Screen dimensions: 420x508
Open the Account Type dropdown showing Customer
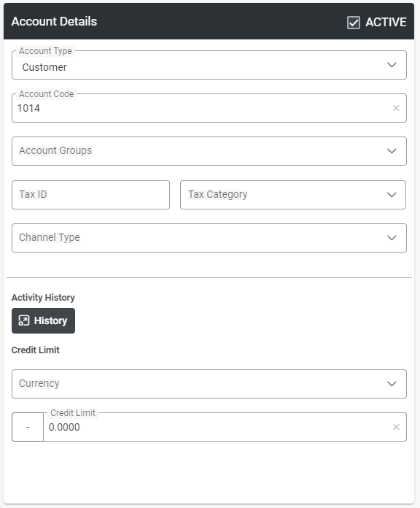pos(209,65)
